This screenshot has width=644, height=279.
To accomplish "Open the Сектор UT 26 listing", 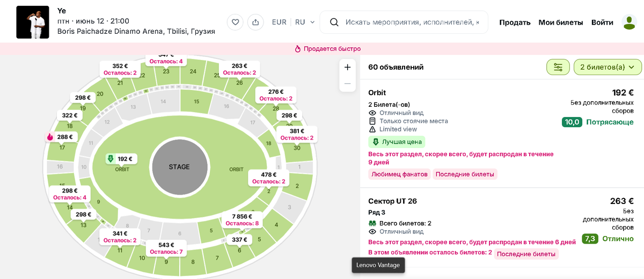I will [x=501, y=227].
